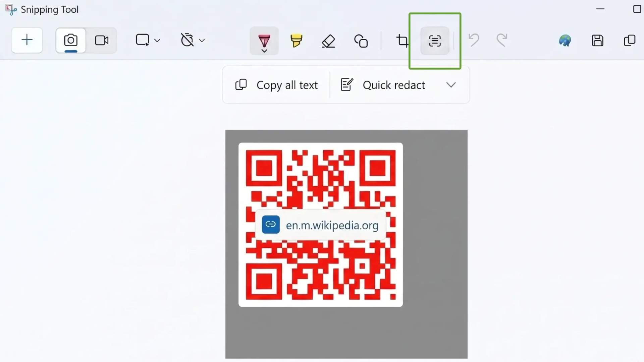Switch to Snip camera mode
This screenshot has height=362, width=644.
pos(71,41)
